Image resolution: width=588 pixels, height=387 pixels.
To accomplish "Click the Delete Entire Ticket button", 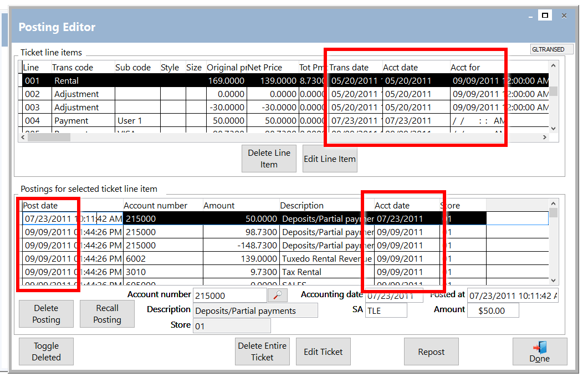I will (x=262, y=352).
